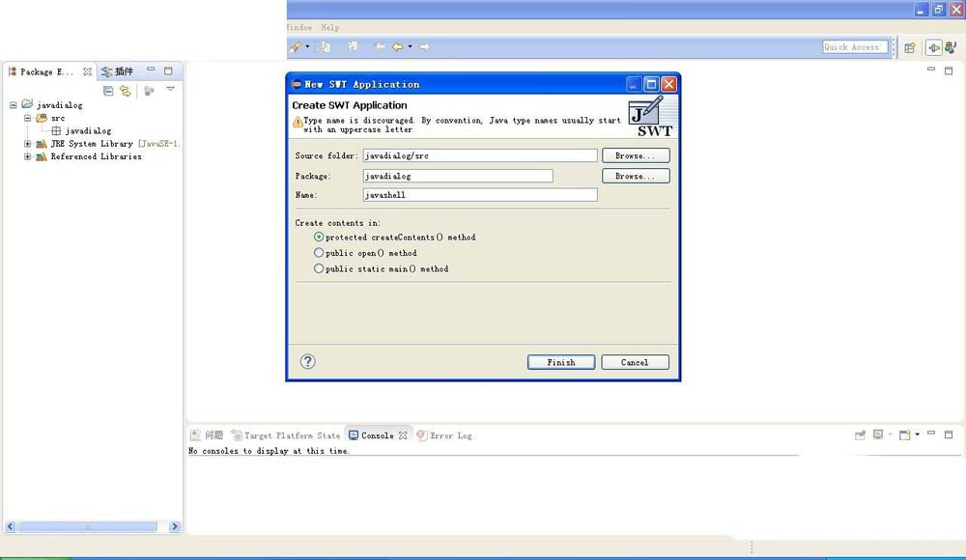Image resolution: width=966 pixels, height=560 pixels.
Task: Open the Package Explorer view menu dropdown
Action: pos(170,90)
